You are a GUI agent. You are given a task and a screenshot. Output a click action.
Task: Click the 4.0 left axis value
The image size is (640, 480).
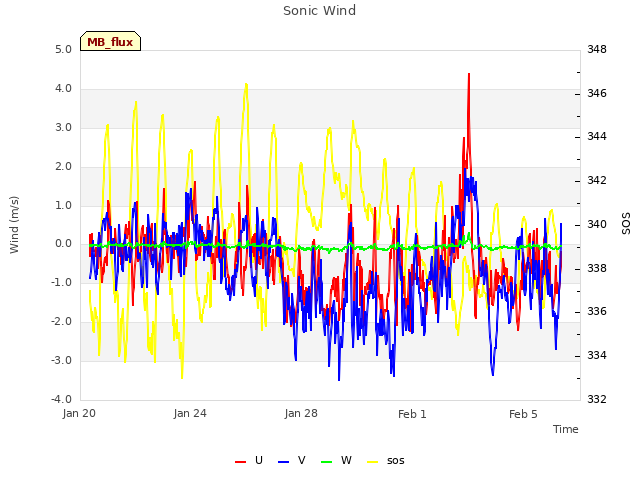point(63,89)
